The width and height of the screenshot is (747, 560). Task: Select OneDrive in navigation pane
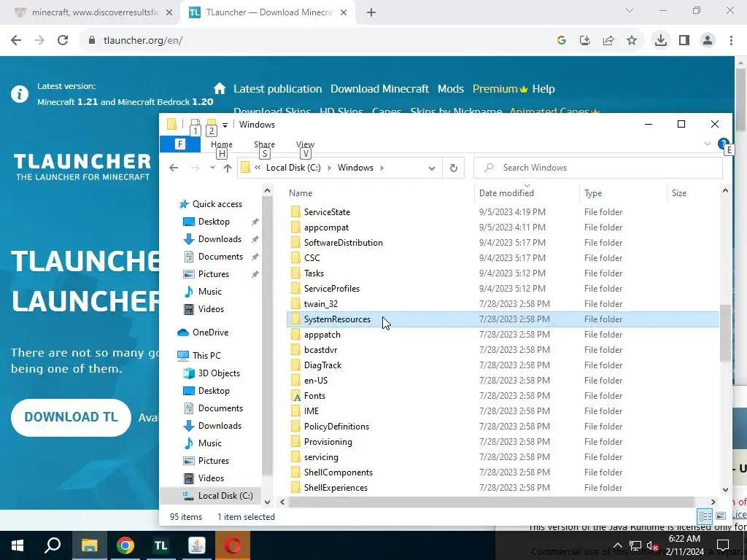click(x=210, y=332)
